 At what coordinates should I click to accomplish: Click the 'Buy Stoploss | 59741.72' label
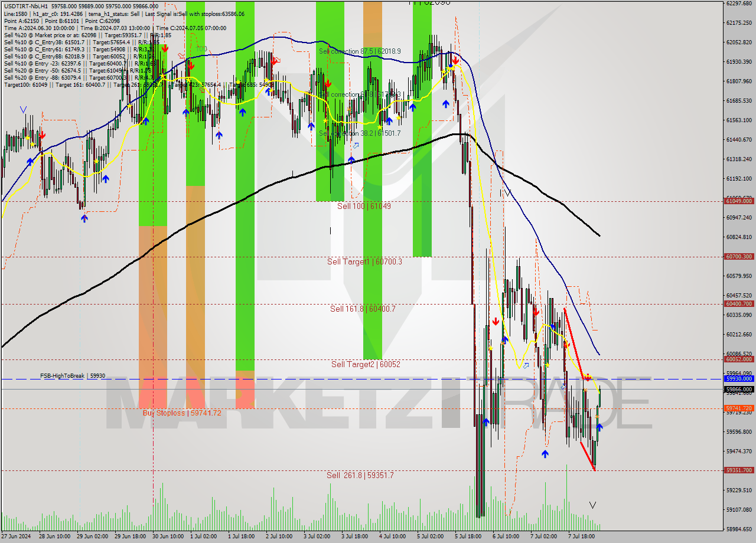(x=182, y=413)
